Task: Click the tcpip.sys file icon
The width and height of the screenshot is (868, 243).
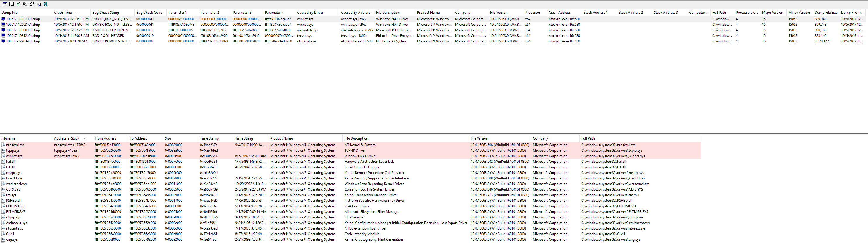Action: [x=4, y=150]
